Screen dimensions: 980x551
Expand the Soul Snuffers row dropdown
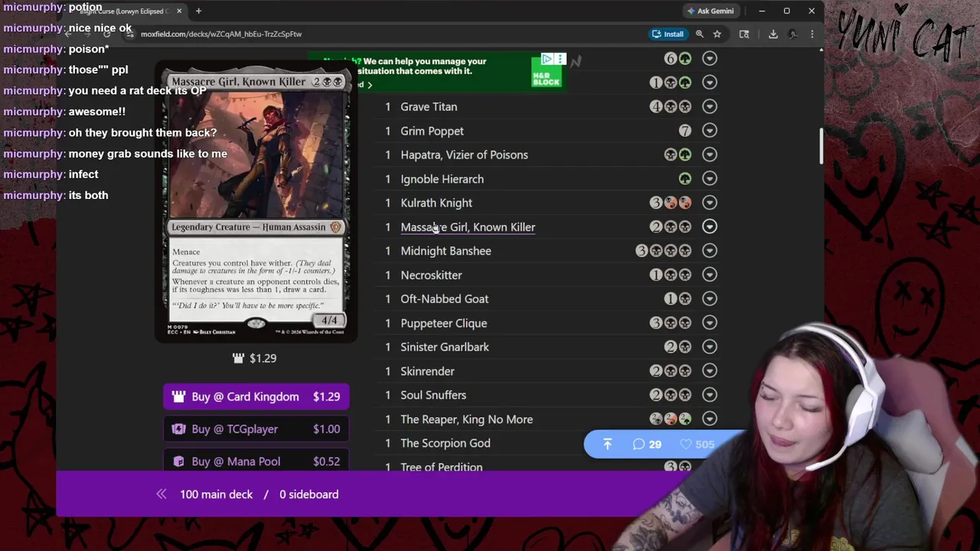(710, 395)
